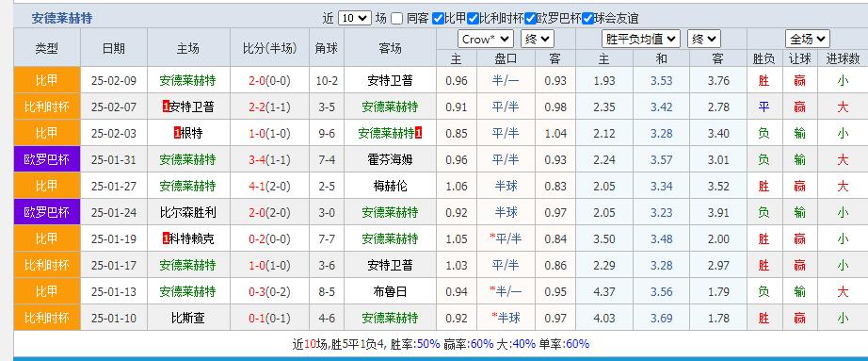Image resolution: width=868 pixels, height=361 pixels.
Task: Open the 3-4(1-1) score versus 霍芬海姆
Action: pos(269,159)
